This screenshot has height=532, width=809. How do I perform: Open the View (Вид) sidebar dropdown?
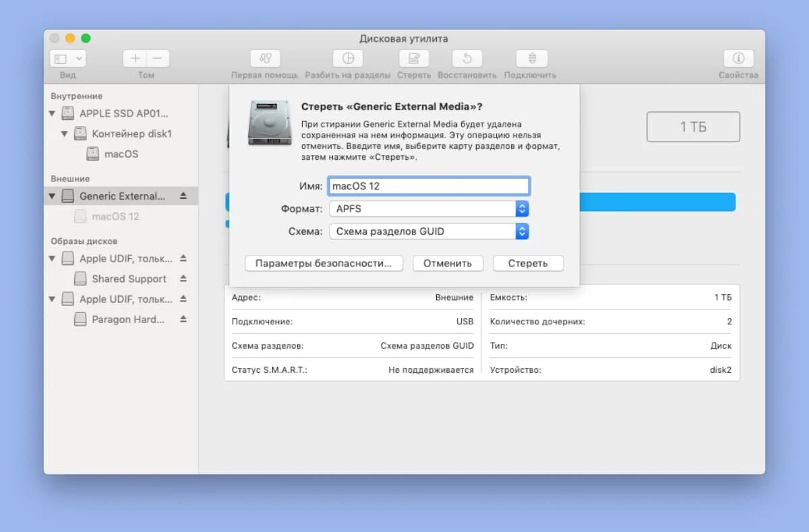[x=67, y=59]
